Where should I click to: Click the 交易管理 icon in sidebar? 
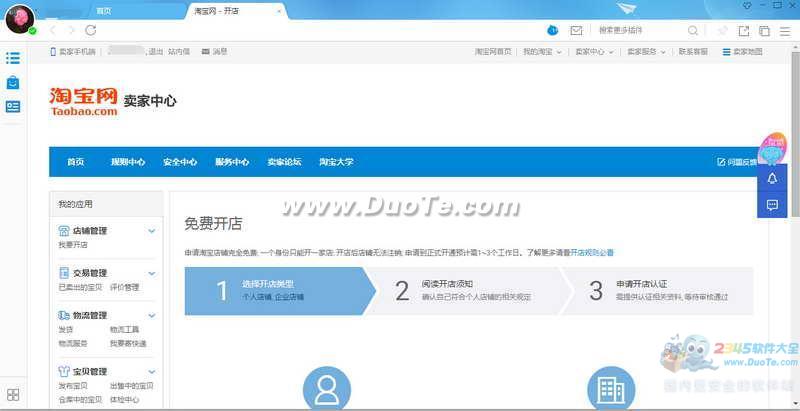64,273
